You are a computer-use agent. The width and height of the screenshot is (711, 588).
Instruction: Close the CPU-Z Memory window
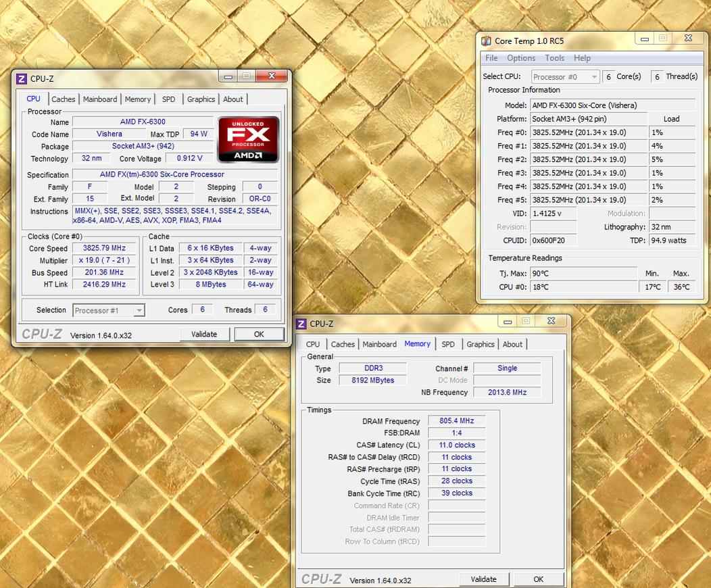pos(551,321)
